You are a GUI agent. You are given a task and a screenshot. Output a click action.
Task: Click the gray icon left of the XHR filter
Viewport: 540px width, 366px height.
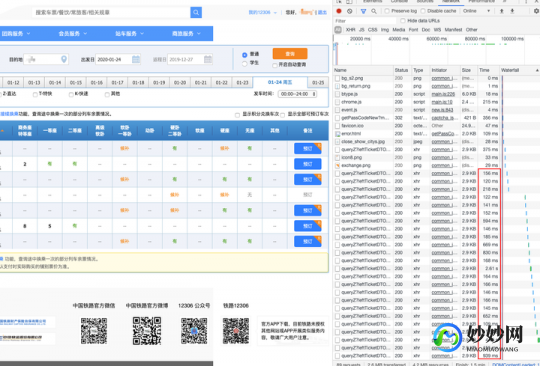pos(338,30)
